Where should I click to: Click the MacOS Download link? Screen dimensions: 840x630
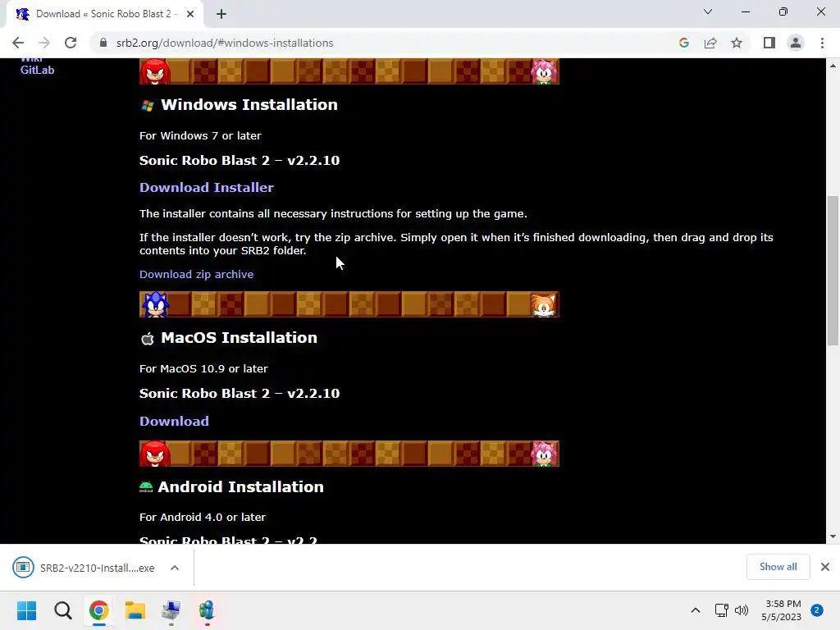(174, 421)
